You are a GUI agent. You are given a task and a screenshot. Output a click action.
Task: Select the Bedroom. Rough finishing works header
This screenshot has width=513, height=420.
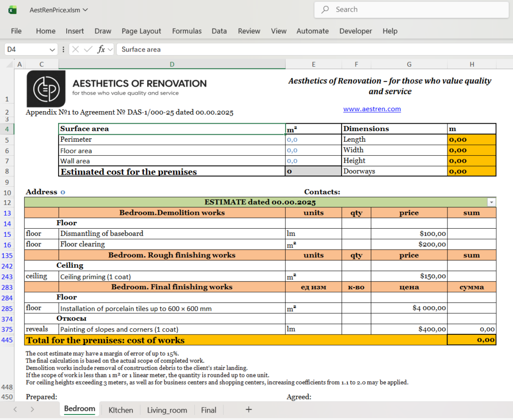tap(172, 255)
